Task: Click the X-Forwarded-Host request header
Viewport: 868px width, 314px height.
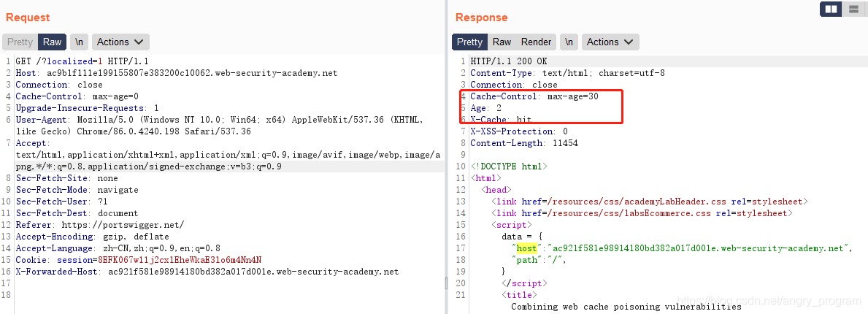Action: (207, 272)
